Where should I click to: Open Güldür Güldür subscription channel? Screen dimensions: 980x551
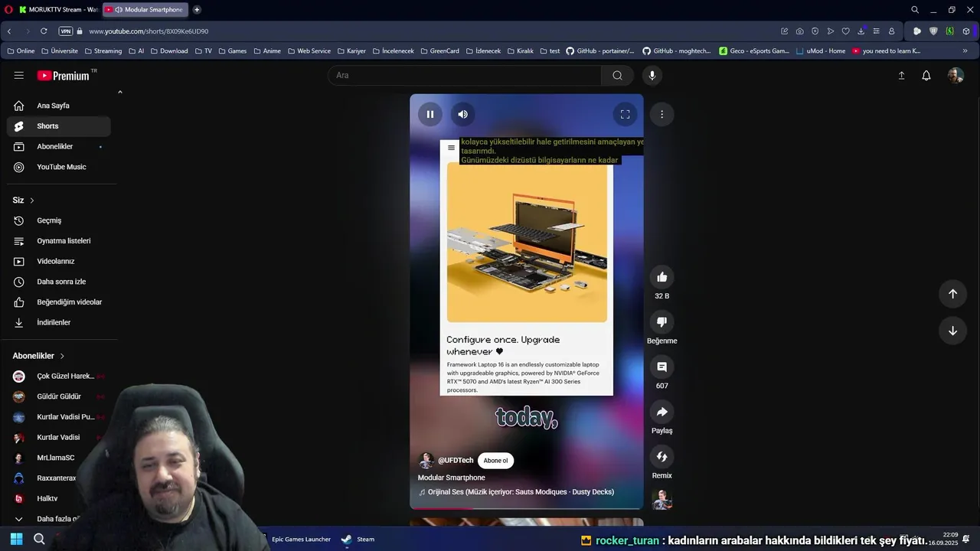[59, 396]
